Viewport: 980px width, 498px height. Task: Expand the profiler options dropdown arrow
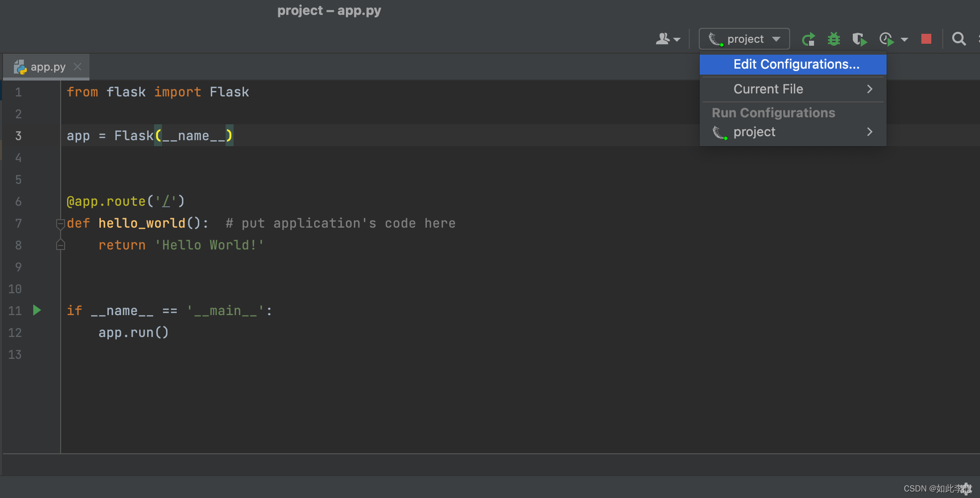coord(904,39)
